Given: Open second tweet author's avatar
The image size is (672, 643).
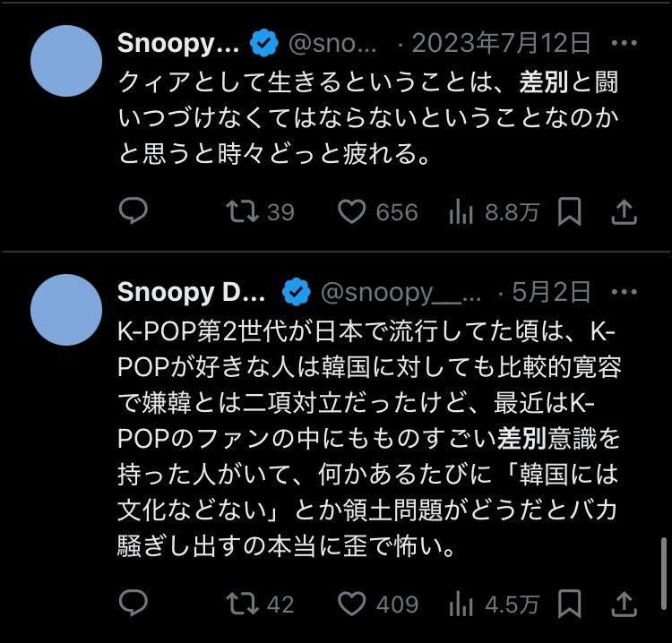Looking at the screenshot, I should (x=65, y=310).
